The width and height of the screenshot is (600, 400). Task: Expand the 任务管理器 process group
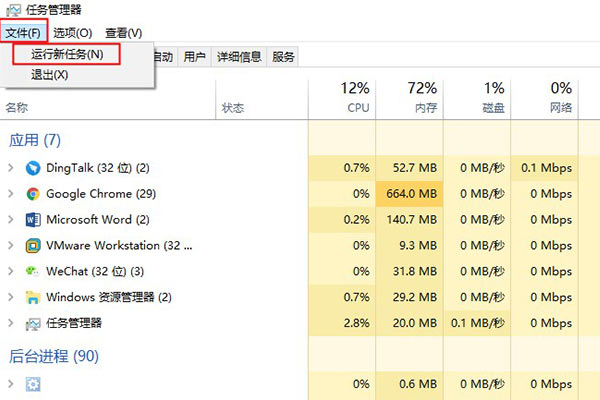tap(11, 323)
